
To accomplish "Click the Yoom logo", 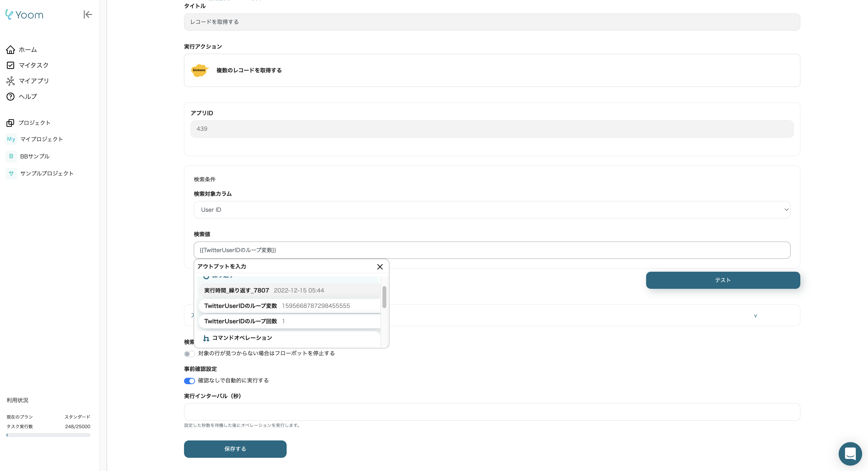I will [24, 14].
